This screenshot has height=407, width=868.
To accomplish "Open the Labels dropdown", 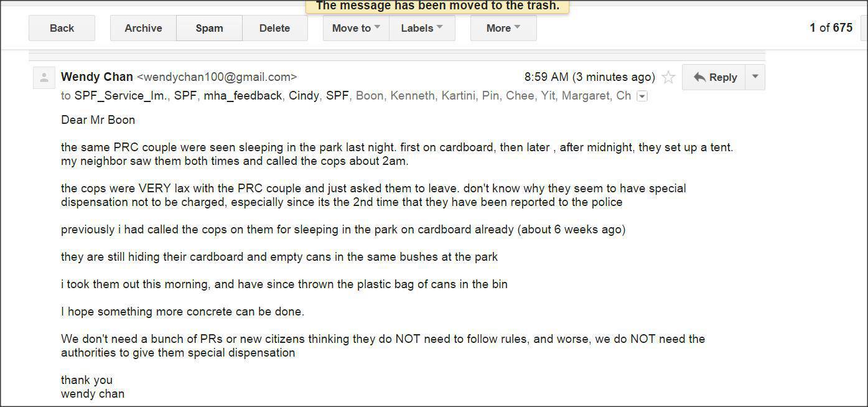I will (x=422, y=28).
